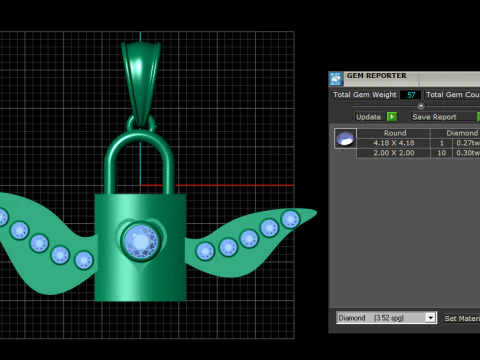This screenshot has height=360, width=480.
Task: Click the Total Gem Weight label
Action: [365, 95]
